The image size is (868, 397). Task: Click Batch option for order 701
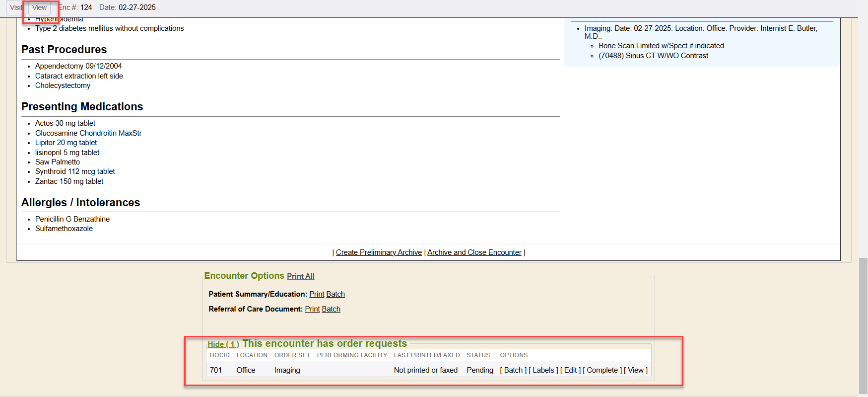click(x=513, y=370)
